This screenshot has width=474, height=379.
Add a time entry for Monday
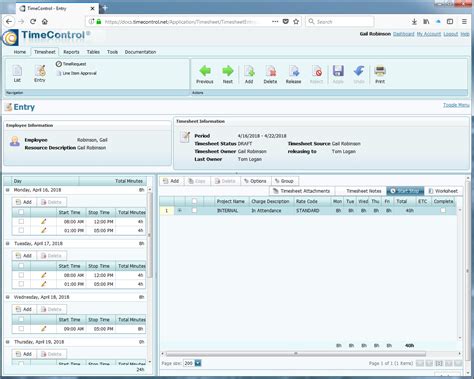point(24,202)
